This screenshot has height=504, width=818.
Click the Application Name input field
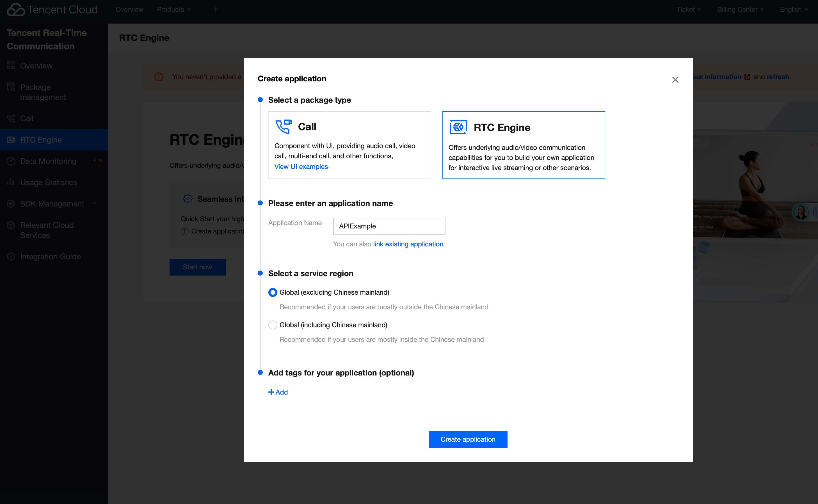pyautogui.click(x=389, y=226)
